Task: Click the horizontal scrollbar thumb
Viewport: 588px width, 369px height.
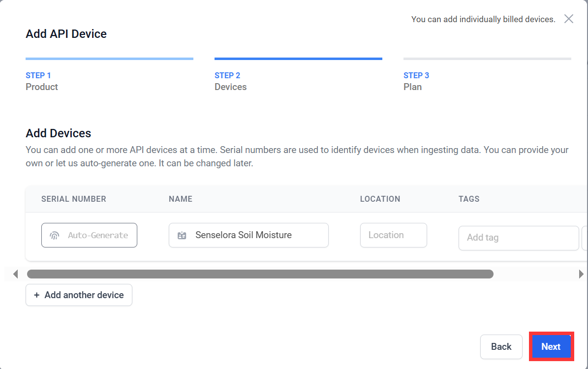Action: click(x=260, y=274)
